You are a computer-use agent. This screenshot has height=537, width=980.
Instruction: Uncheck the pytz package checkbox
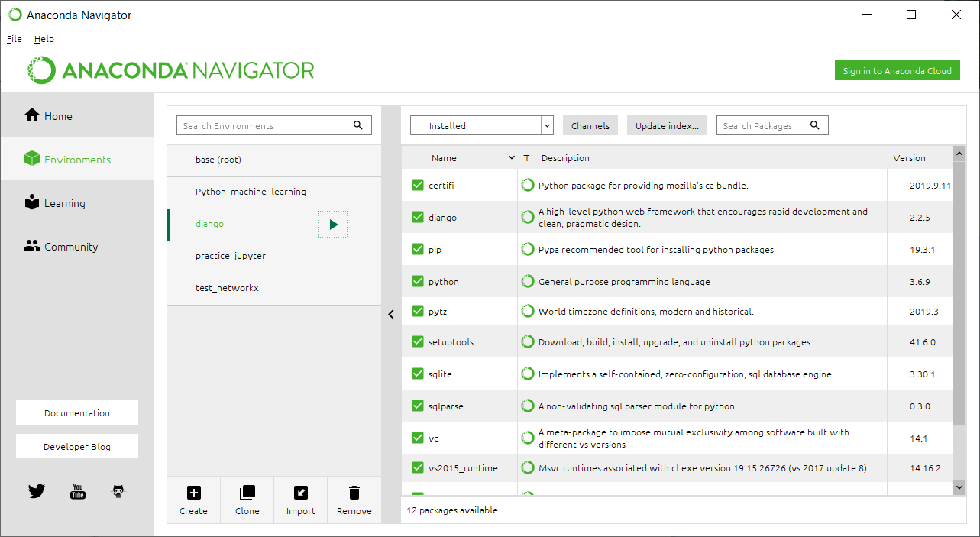417,311
